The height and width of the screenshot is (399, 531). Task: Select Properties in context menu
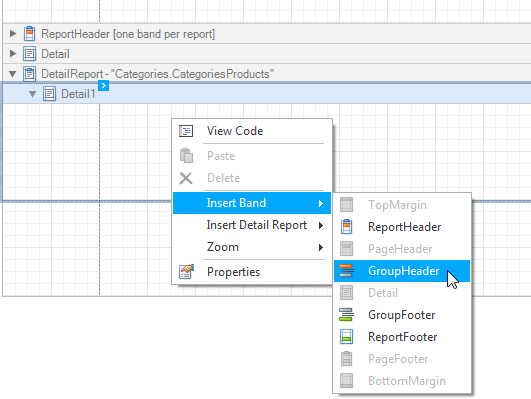pyautogui.click(x=252, y=272)
